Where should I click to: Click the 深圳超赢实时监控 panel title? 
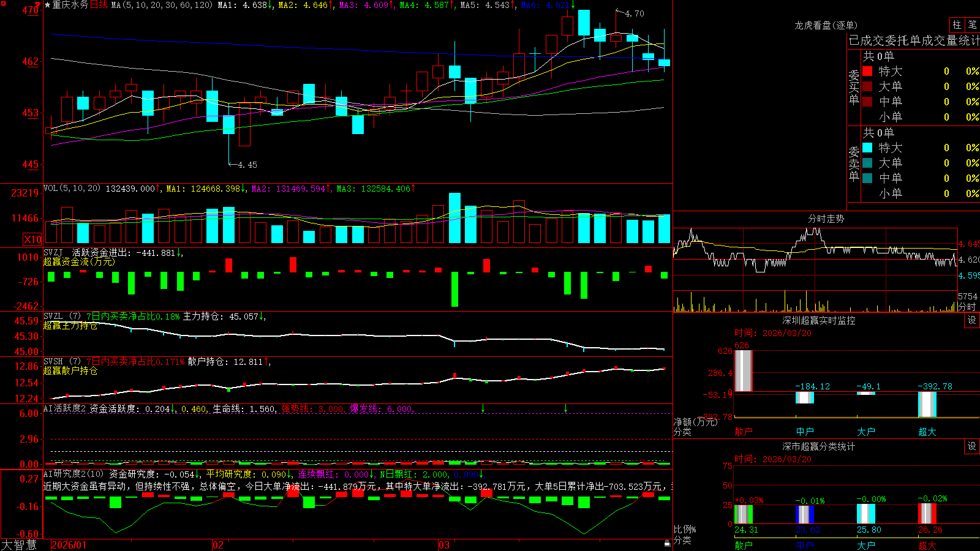[818, 320]
